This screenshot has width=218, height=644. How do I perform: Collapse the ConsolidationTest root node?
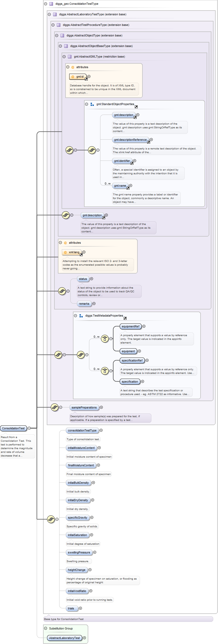(29, 428)
